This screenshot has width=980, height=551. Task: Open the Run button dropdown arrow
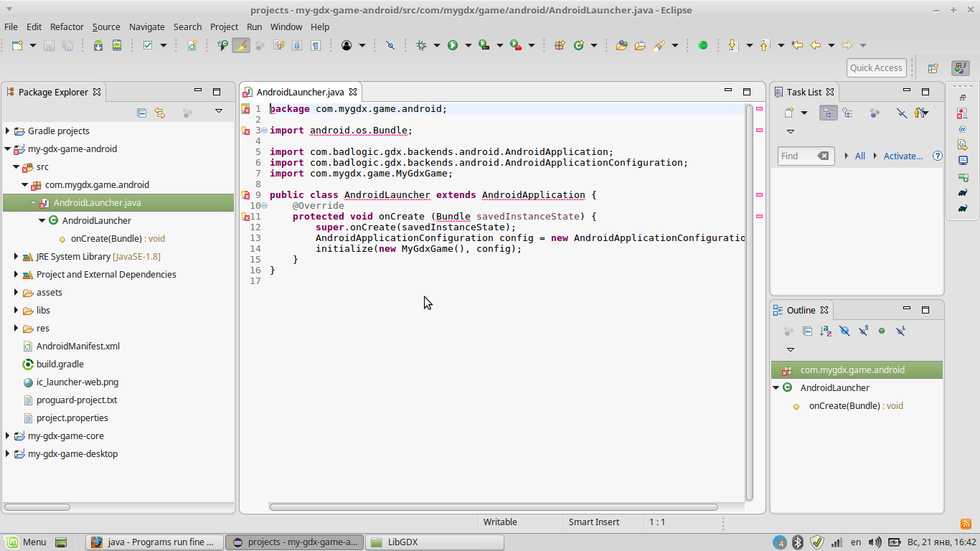(468, 45)
